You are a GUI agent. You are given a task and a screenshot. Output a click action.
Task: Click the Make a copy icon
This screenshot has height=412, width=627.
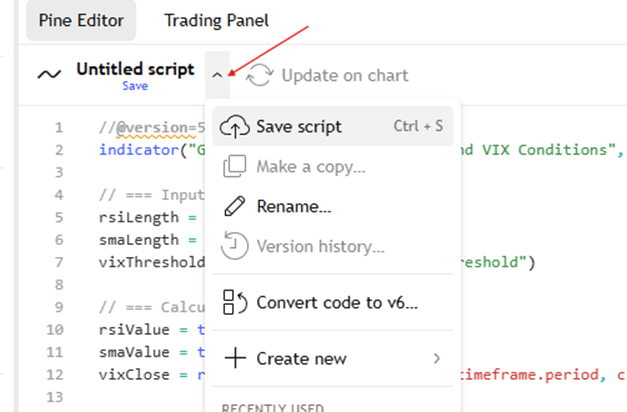233,167
